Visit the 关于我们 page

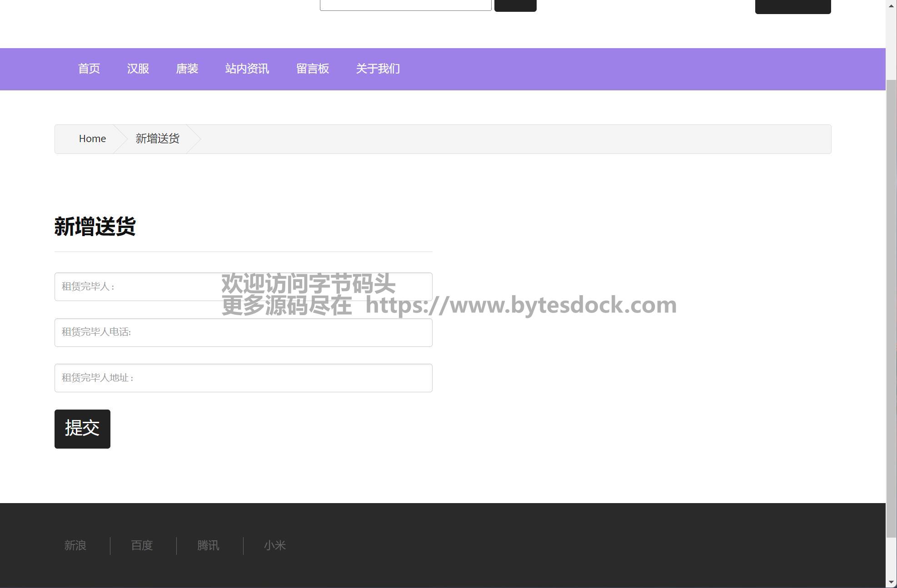[378, 69]
